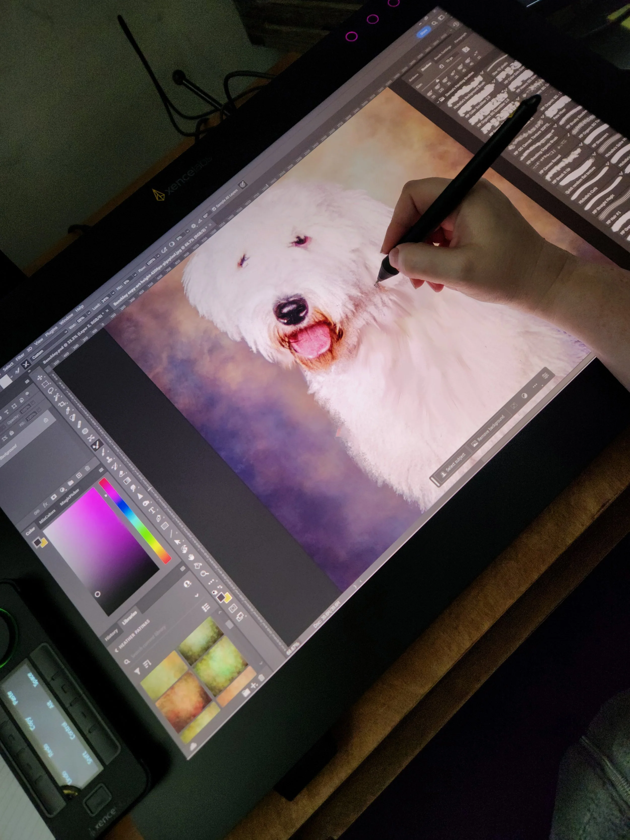Toggle the Background layer lock icon
Viewport: 630px width, 840px height.
point(46,420)
